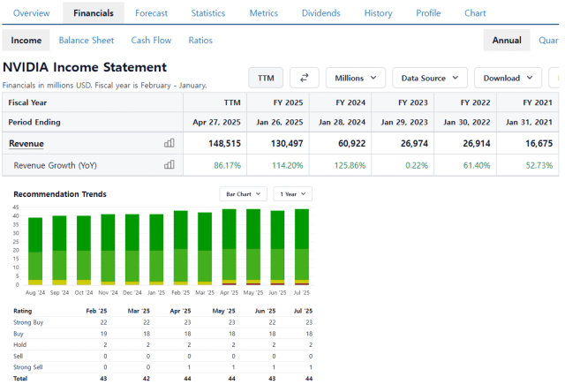Toggle the TTM column button
565x392 pixels.
[266, 78]
